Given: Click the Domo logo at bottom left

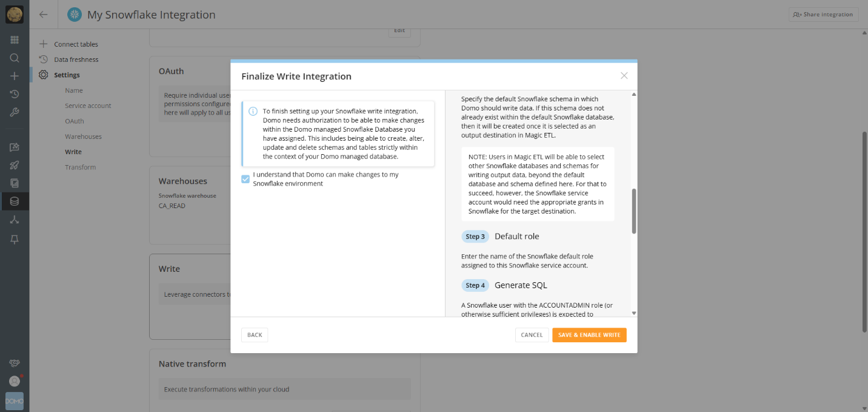Looking at the screenshot, I should pyautogui.click(x=15, y=401).
